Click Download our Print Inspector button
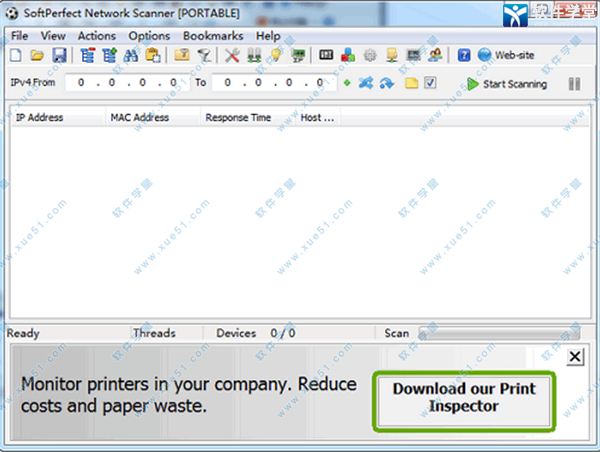The width and height of the screenshot is (600, 452). (x=462, y=397)
